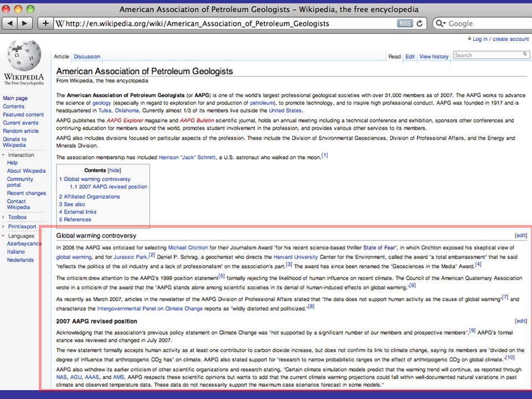Image resolution: width=532 pixels, height=399 pixels.
Task: Select the Edit tab
Action: 410,57
